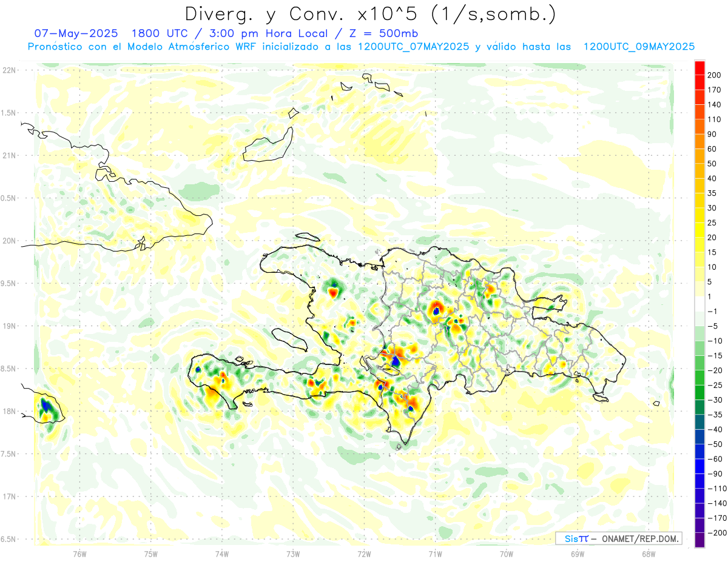Click the colorbar value 200
The image size is (728, 562).
click(x=713, y=75)
